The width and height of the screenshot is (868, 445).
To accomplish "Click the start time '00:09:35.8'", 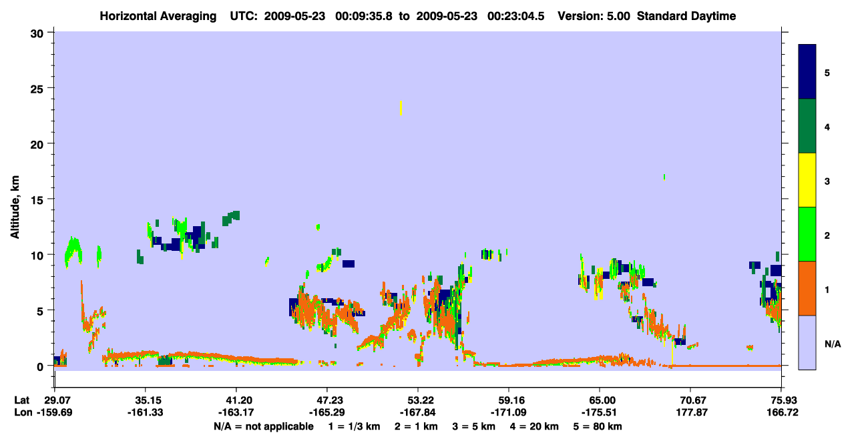I will click(363, 16).
